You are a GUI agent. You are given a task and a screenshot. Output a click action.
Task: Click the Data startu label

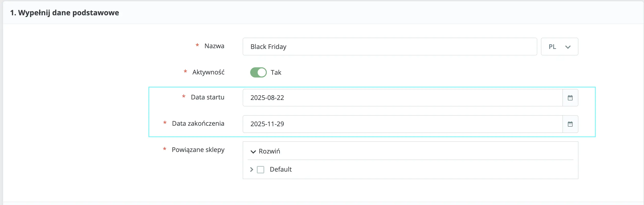[x=208, y=97]
